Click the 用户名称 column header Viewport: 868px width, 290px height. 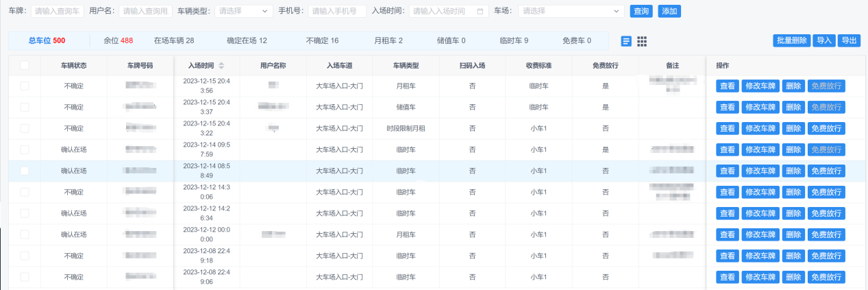pos(273,66)
